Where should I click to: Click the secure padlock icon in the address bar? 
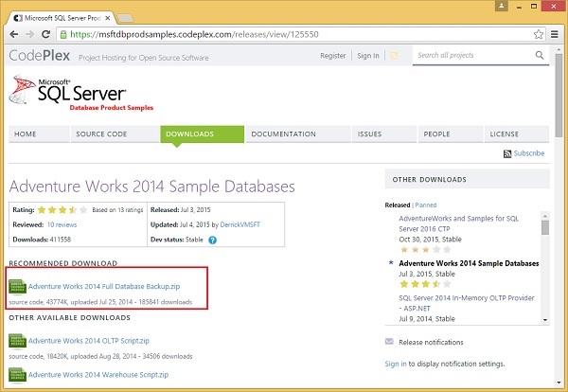(x=63, y=34)
